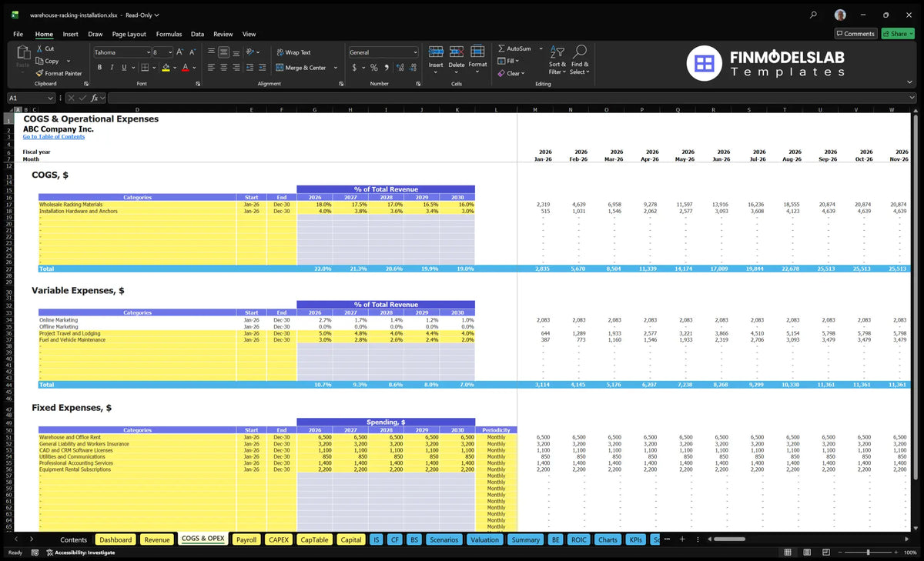Click Accessibility: Investigate in status bar
924x561 pixels.
click(80, 553)
